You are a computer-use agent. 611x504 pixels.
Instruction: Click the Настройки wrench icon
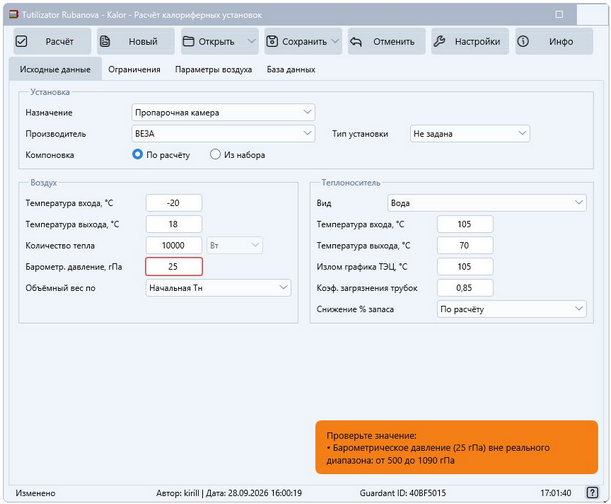click(440, 41)
